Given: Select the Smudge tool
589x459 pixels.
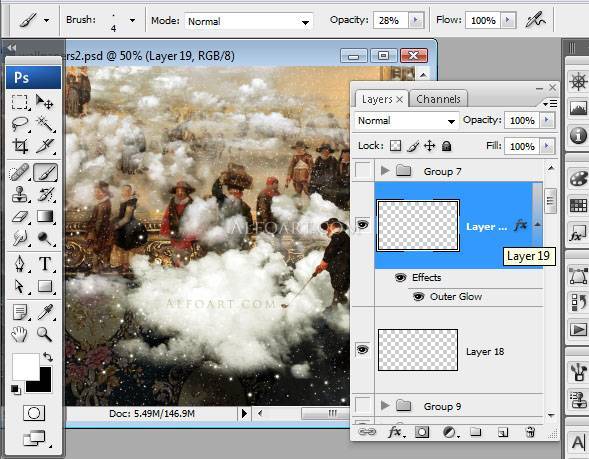Looking at the screenshot, I should (x=20, y=238).
